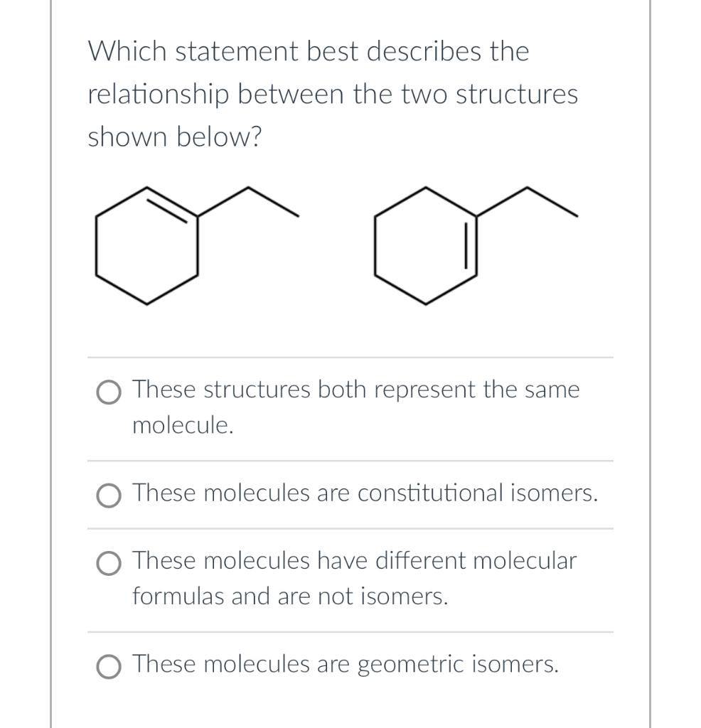Select the 'constitutional isomers' radio button

coord(108,496)
